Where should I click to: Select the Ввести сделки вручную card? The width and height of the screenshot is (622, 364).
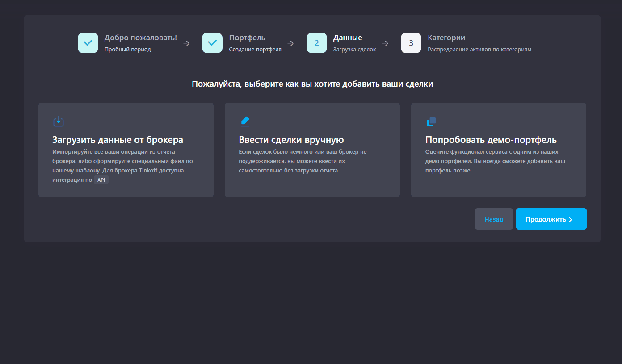click(x=312, y=150)
